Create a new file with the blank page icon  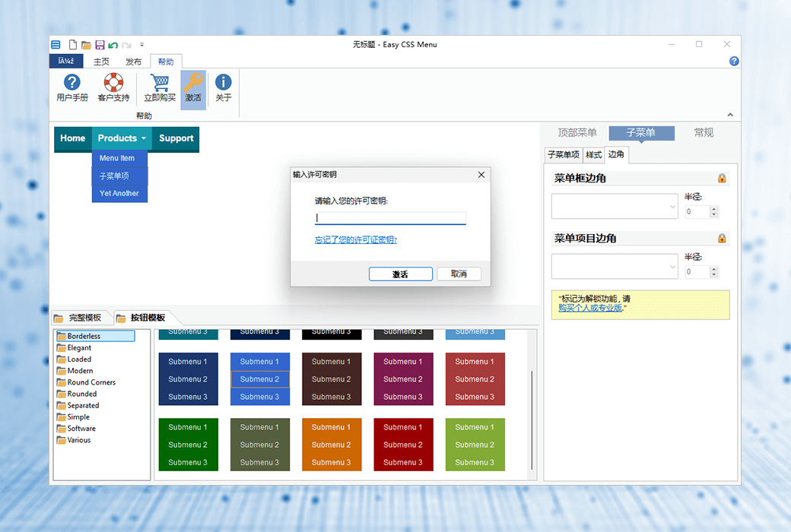(x=73, y=45)
